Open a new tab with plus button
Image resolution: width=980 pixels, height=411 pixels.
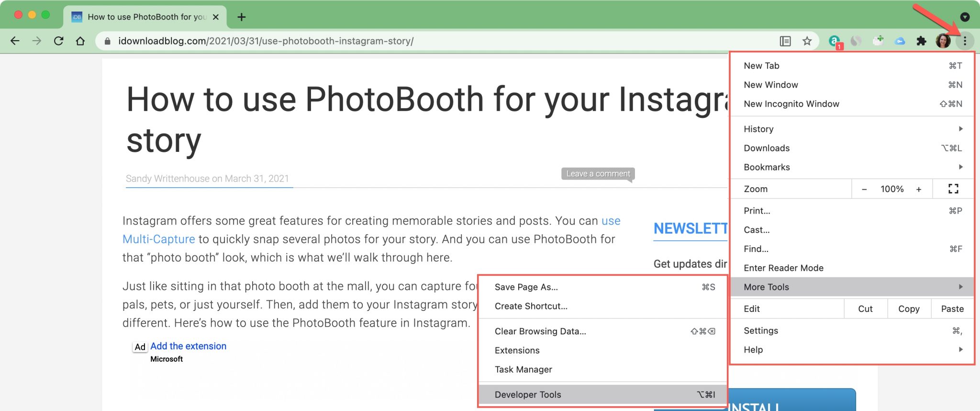coord(242,17)
